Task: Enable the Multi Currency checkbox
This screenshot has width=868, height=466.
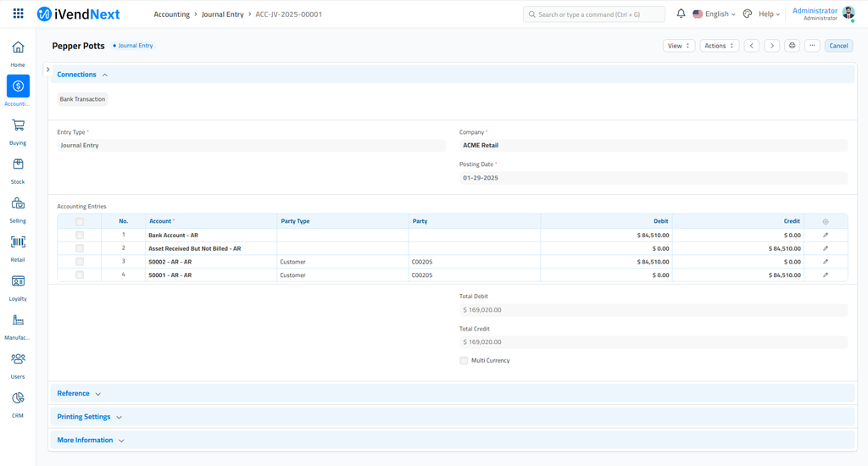Action: (464, 361)
